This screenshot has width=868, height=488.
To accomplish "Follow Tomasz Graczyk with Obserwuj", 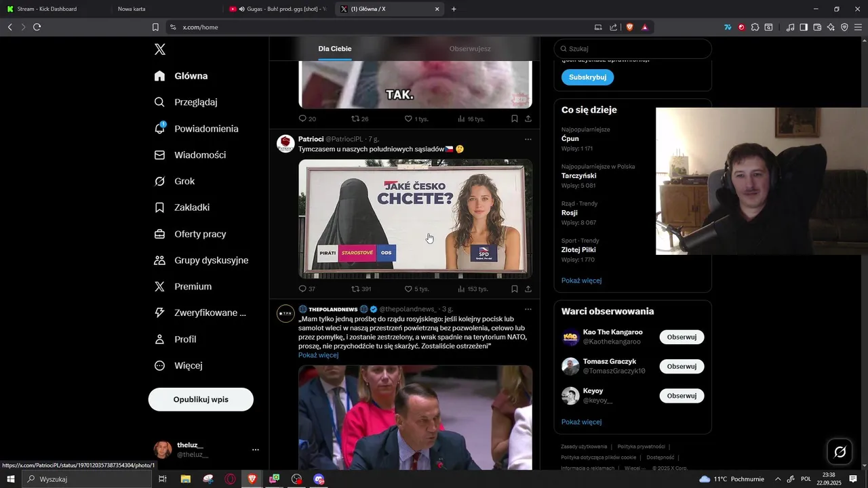I will (x=682, y=366).
